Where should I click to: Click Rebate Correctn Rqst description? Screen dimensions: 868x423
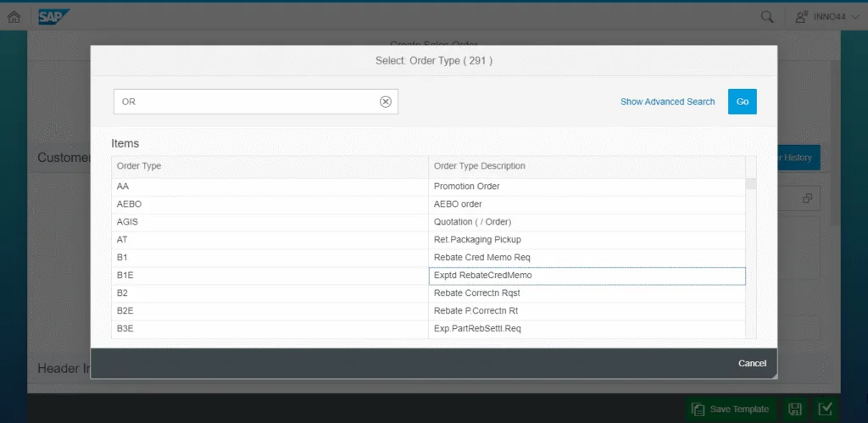(476, 293)
